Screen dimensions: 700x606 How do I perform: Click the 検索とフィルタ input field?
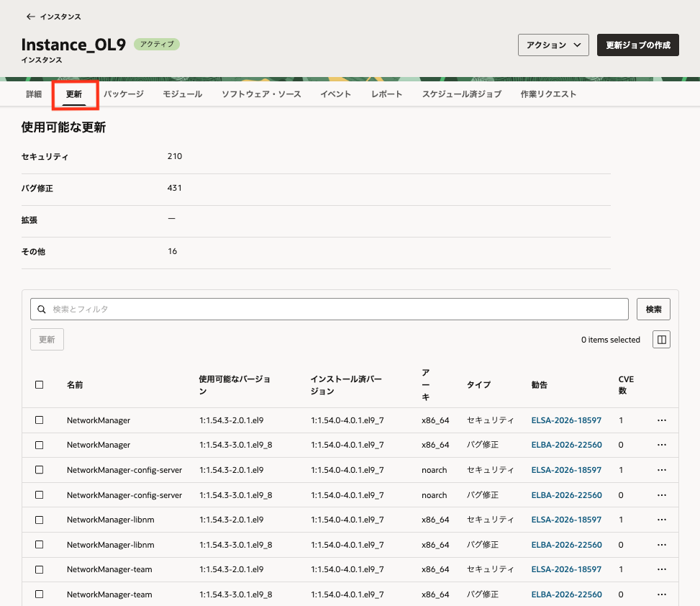(329, 309)
